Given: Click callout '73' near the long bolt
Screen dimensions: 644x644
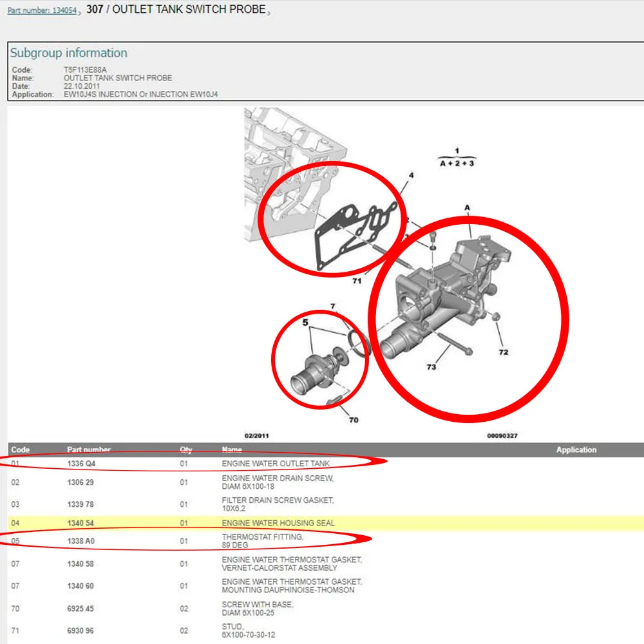Looking at the screenshot, I should pos(431,367).
